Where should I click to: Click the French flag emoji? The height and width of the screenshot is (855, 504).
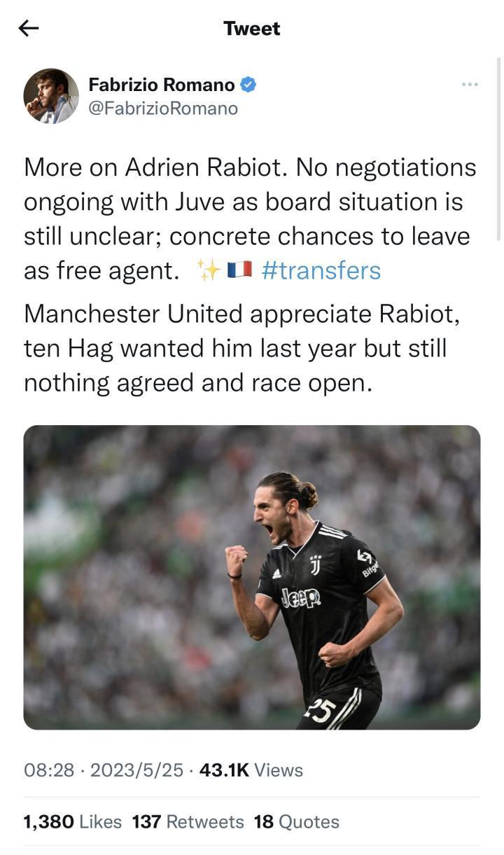239,271
